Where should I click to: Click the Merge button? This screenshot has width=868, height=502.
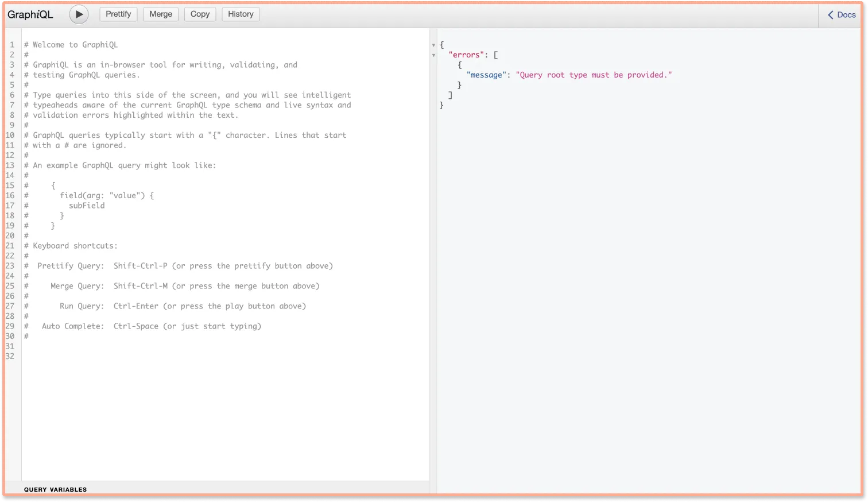point(161,14)
